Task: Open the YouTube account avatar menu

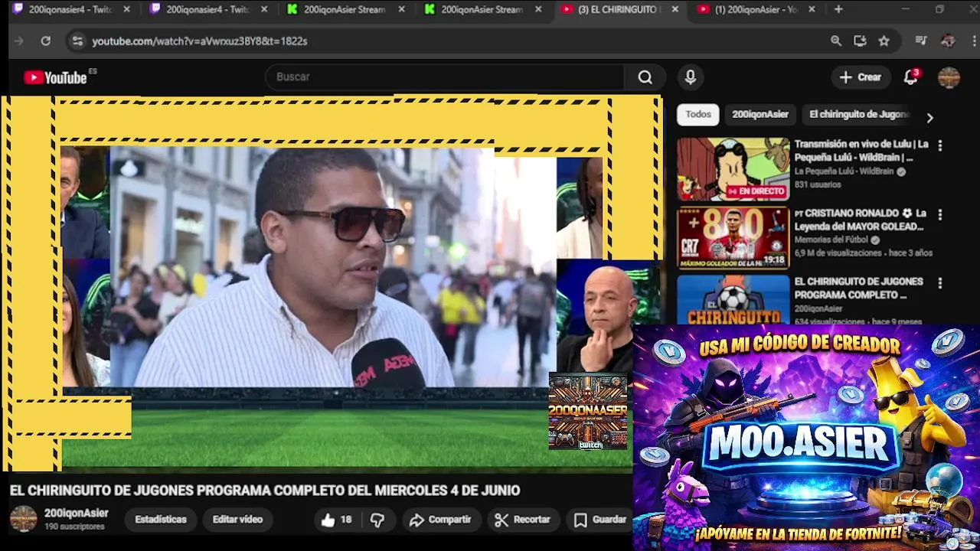Action: point(949,77)
